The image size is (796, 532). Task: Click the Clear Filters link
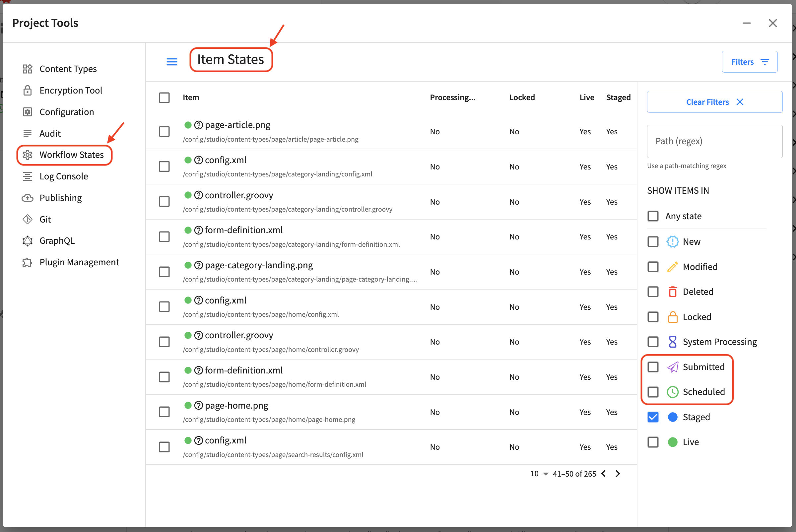coord(707,102)
